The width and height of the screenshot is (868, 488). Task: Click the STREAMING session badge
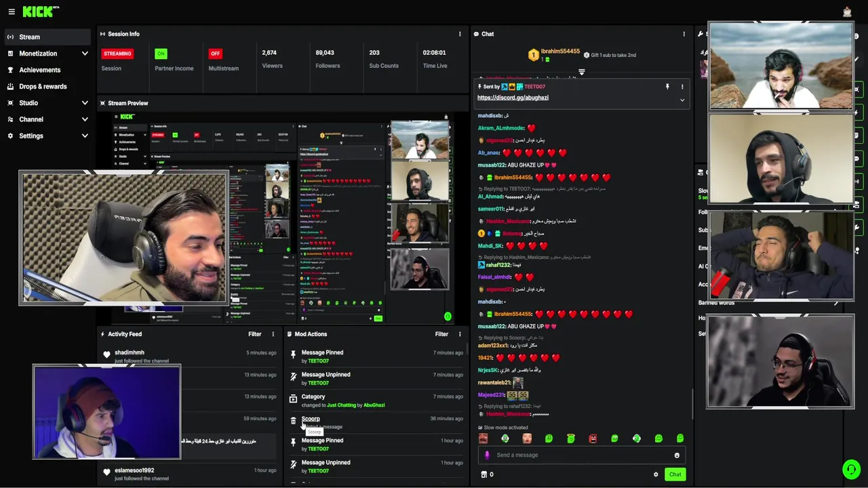[117, 54]
